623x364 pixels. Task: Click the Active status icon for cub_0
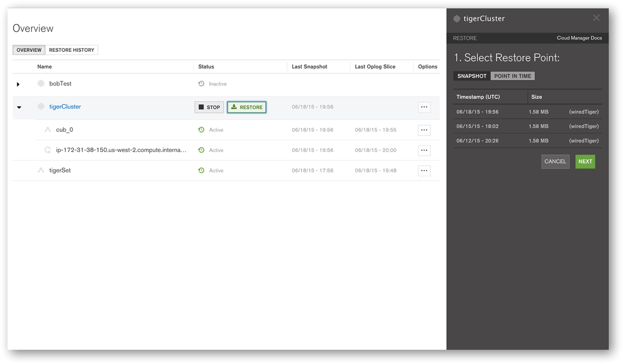pos(201,130)
